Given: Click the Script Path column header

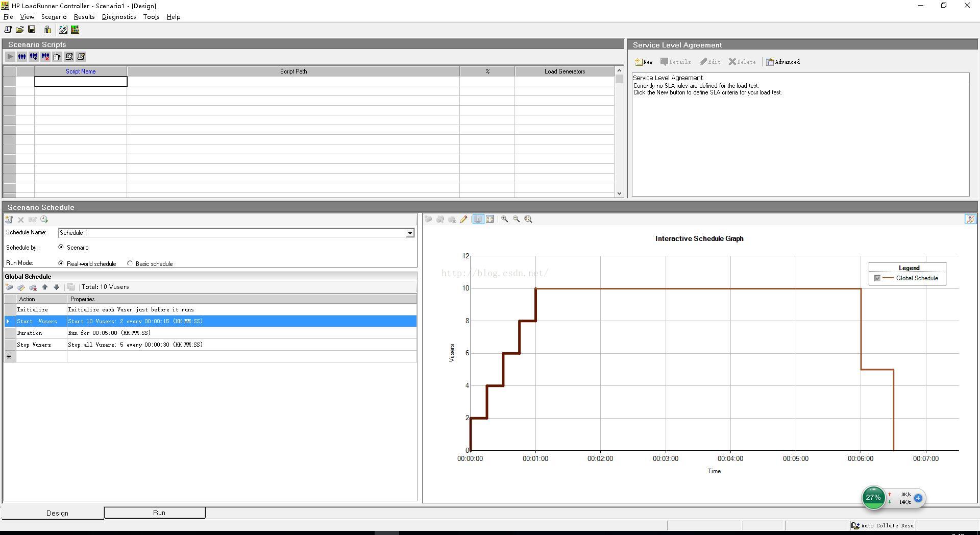Looking at the screenshot, I should (293, 71).
